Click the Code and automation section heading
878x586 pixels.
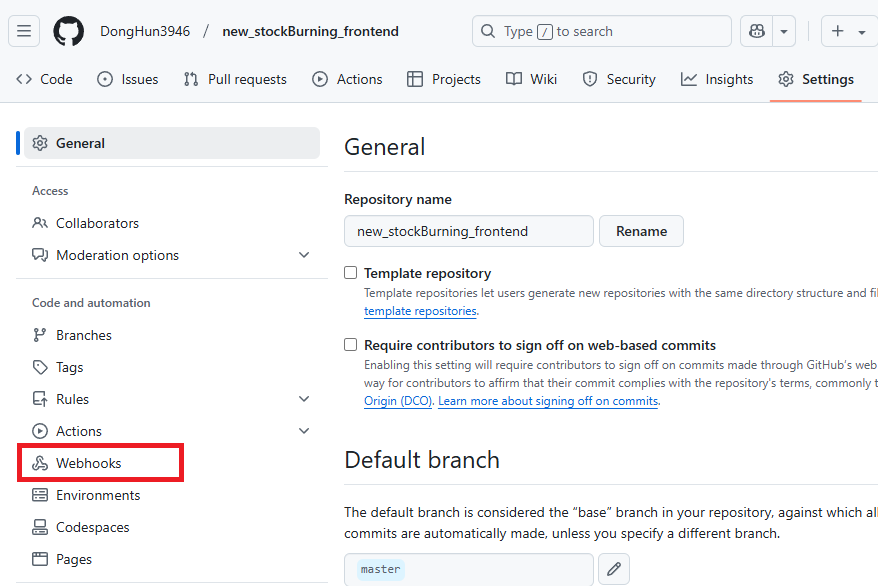pyautogui.click(x=91, y=303)
